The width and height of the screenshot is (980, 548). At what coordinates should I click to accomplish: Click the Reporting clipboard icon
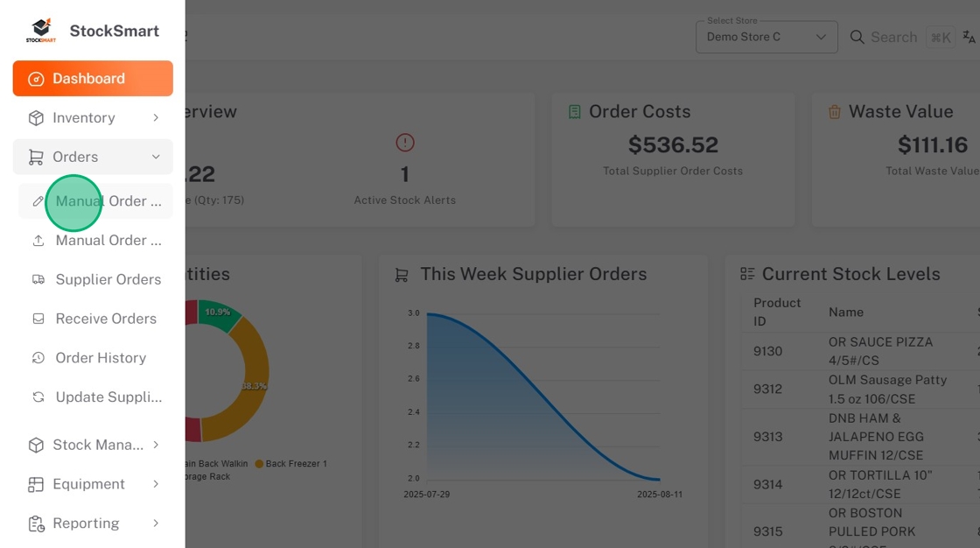[x=36, y=523]
